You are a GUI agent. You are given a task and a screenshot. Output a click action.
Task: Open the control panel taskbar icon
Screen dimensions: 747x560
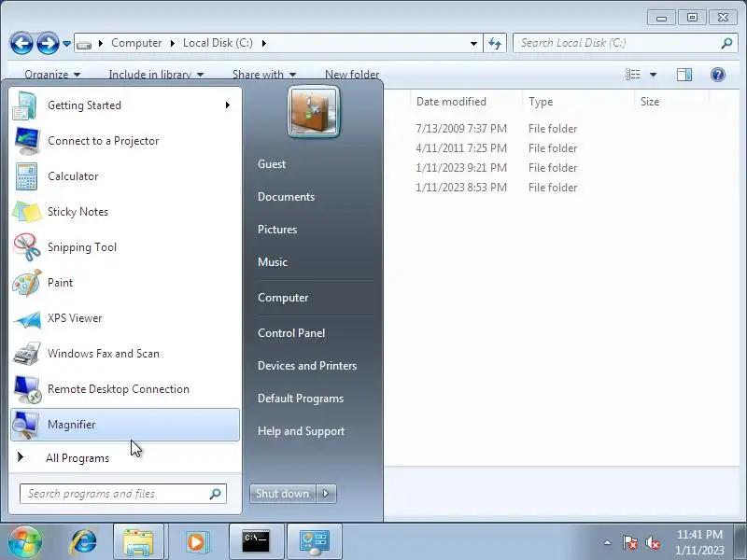[x=315, y=542]
